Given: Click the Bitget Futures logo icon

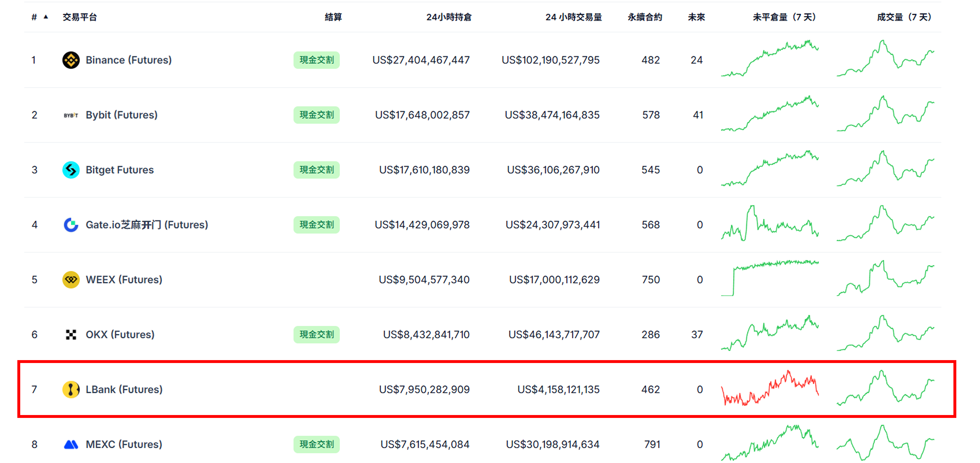Looking at the screenshot, I should click(71, 170).
